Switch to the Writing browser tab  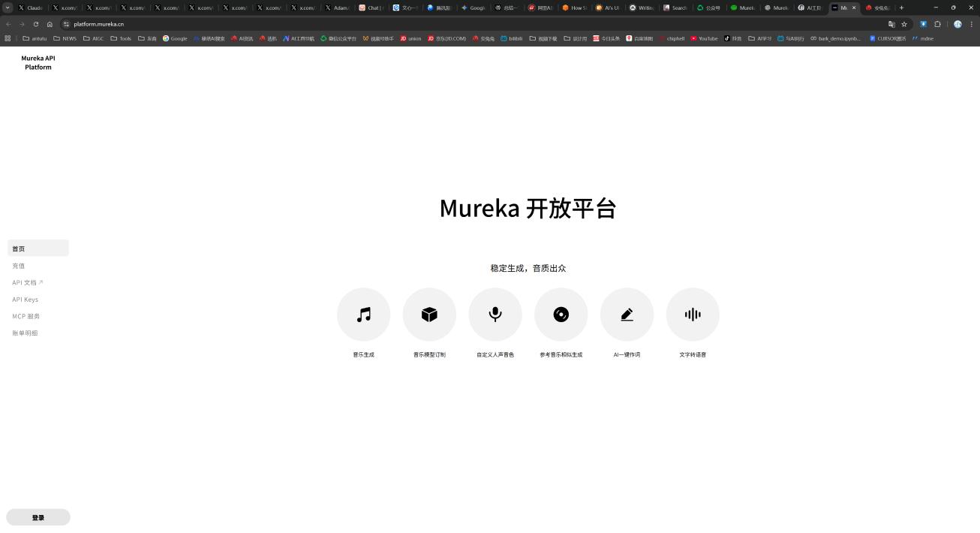tap(642, 8)
